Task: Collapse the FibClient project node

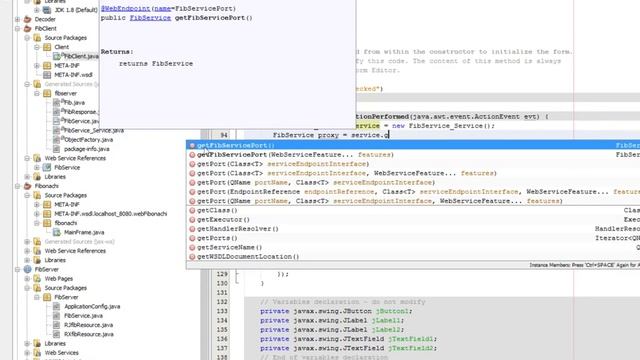Action: point(18,29)
